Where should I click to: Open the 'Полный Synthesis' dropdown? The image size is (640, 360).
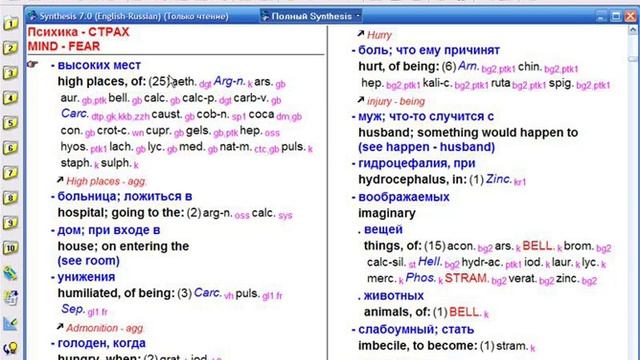click(x=311, y=16)
